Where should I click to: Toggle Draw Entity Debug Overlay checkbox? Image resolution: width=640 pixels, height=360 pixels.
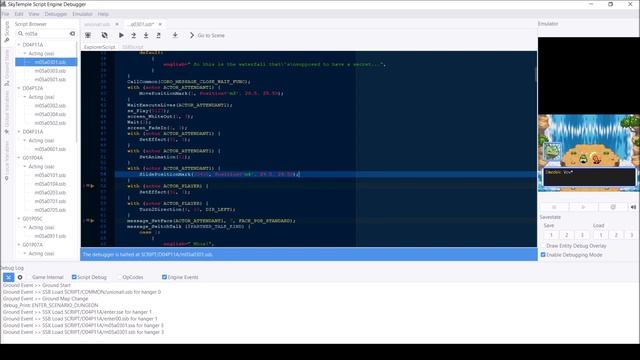click(543, 246)
